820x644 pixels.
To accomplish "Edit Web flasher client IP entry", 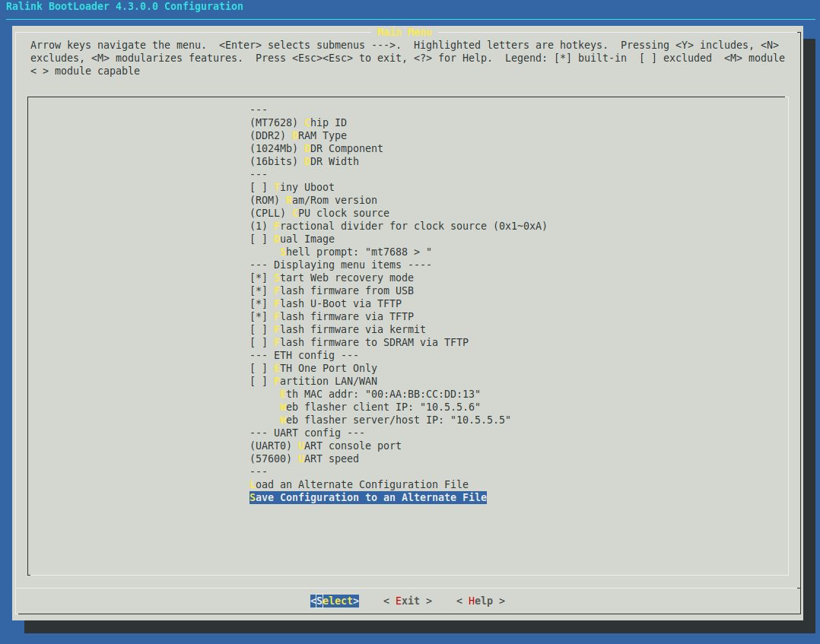I will 380,408.
